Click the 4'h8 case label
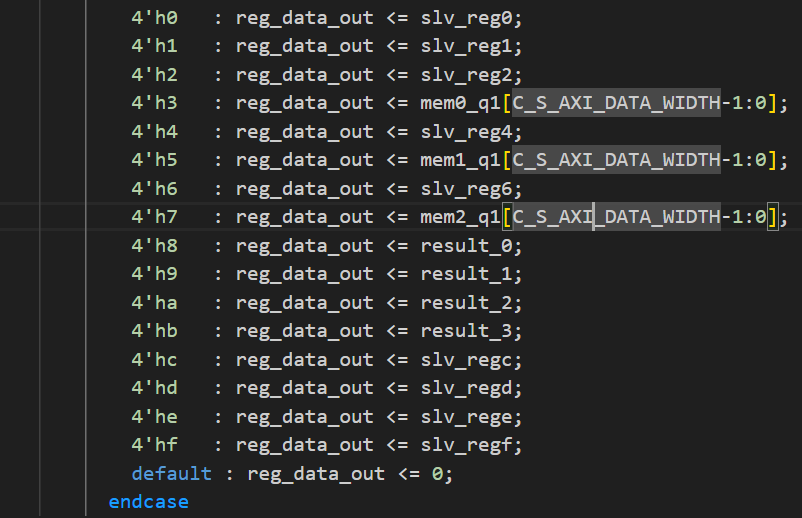 click(x=153, y=245)
